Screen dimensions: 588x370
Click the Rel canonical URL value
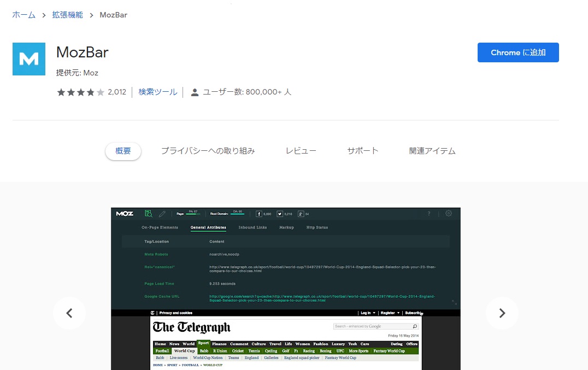[322, 269]
